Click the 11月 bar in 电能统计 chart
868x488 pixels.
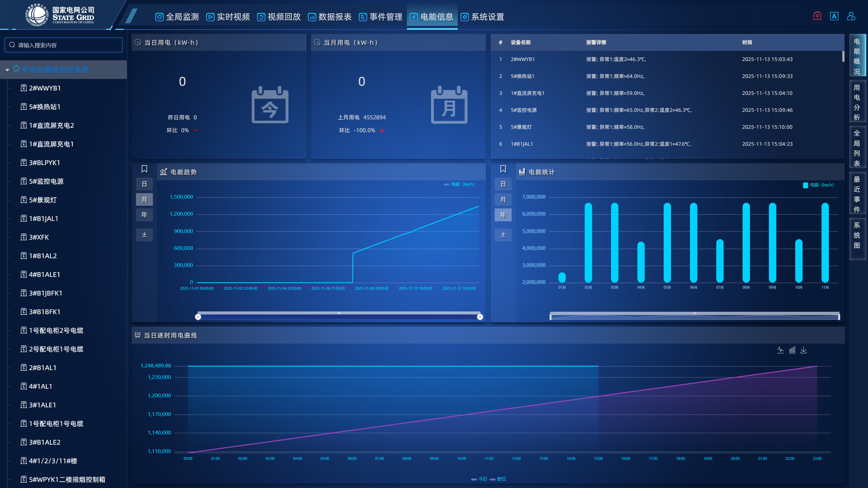click(x=825, y=243)
